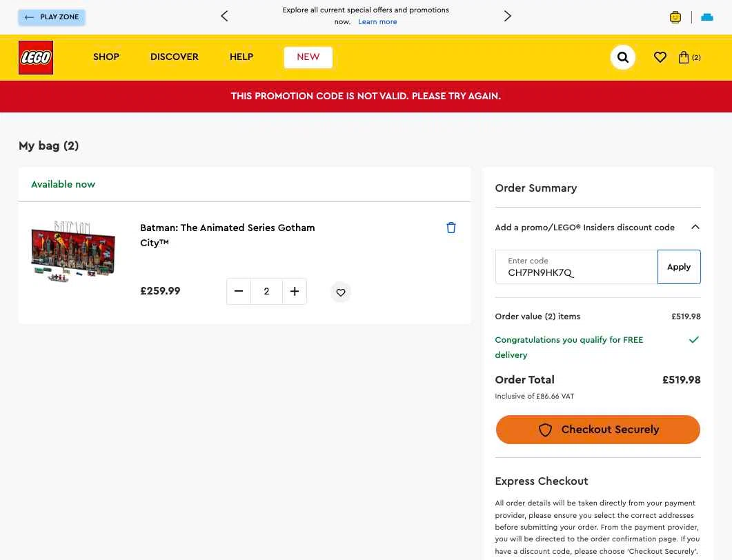Image resolution: width=732 pixels, height=560 pixels.
Task: Show next promotion banner arrow
Action: click(508, 16)
